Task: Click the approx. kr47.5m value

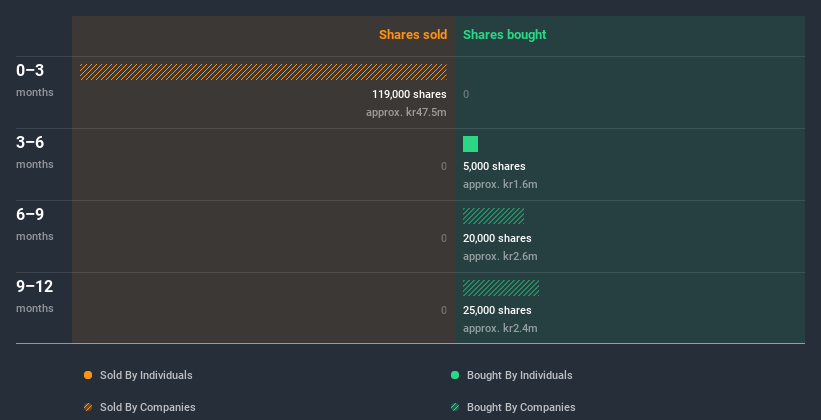Action: [406, 113]
